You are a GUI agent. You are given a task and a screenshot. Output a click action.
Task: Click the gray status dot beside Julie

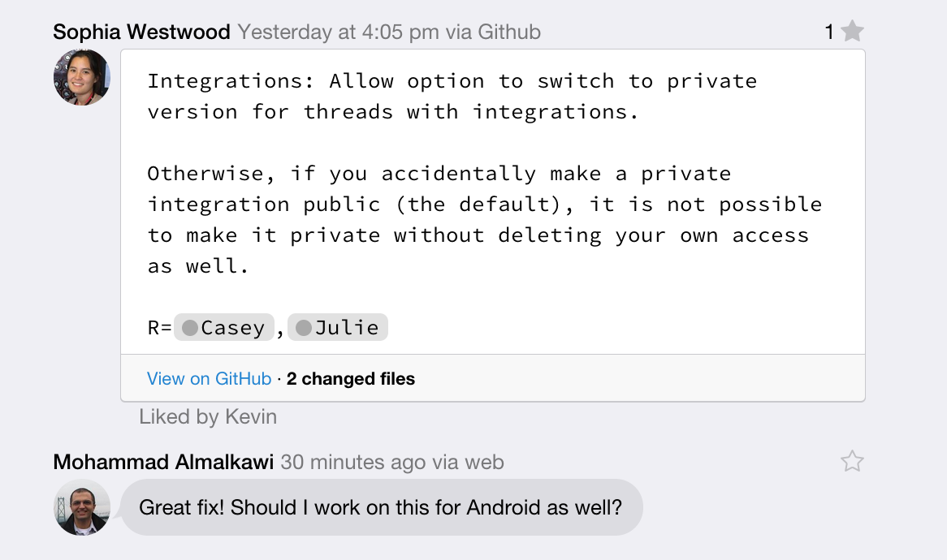click(x=304, y=328)
